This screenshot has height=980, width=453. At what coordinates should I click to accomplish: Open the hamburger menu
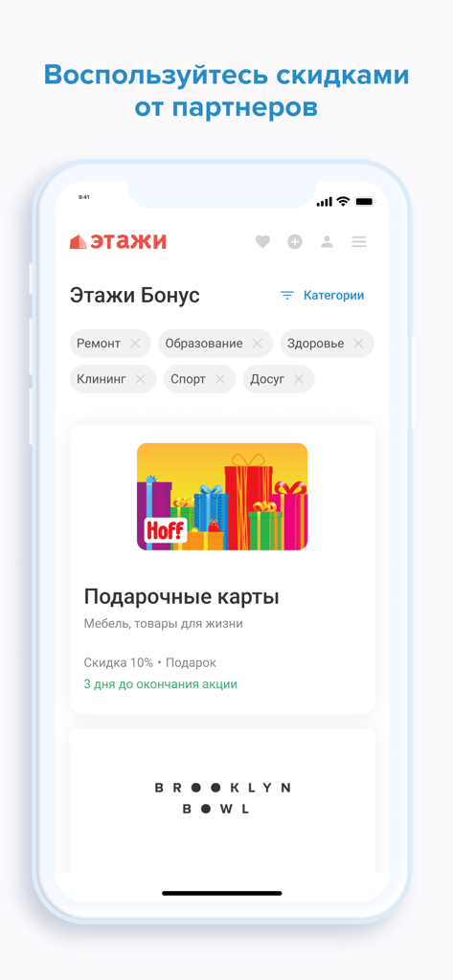[x=358, y=242]
